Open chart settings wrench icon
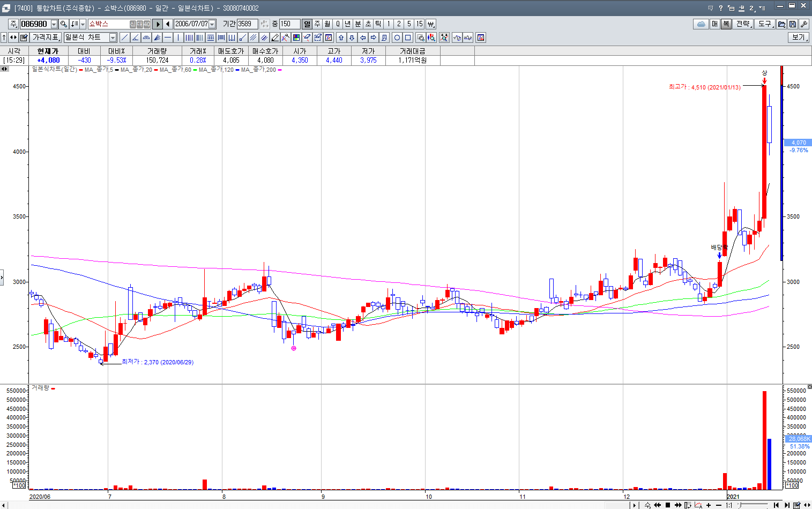This screenshot has height=509, width=812. point(804,24)
